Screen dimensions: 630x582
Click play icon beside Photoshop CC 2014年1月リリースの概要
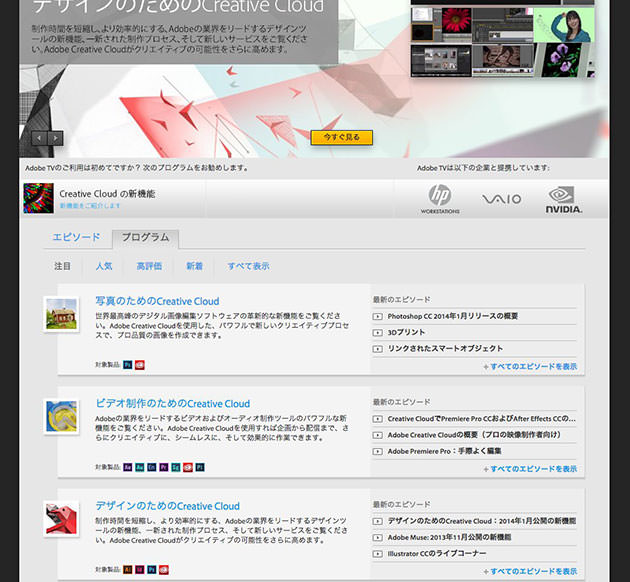377,317
